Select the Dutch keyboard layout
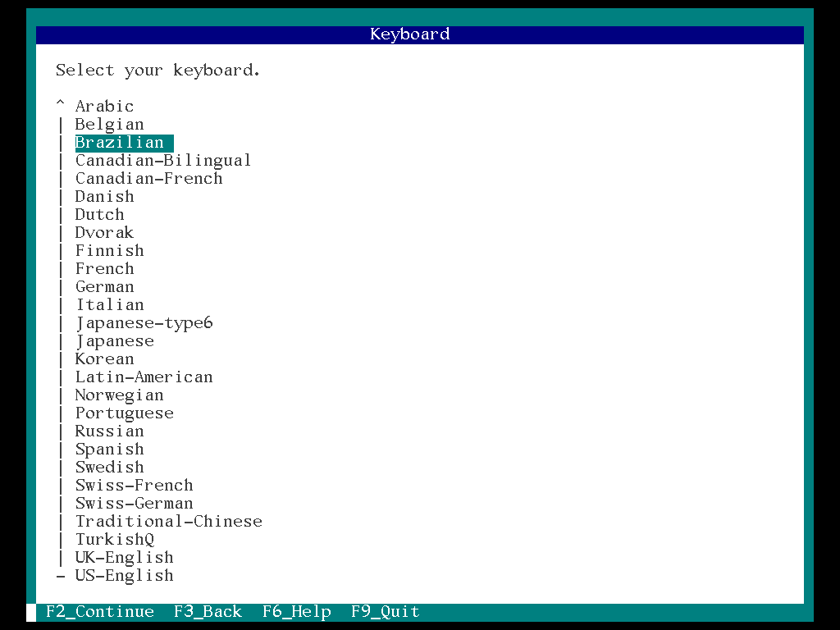The width and height of the screenshot is (840, 630). point(99,214)
